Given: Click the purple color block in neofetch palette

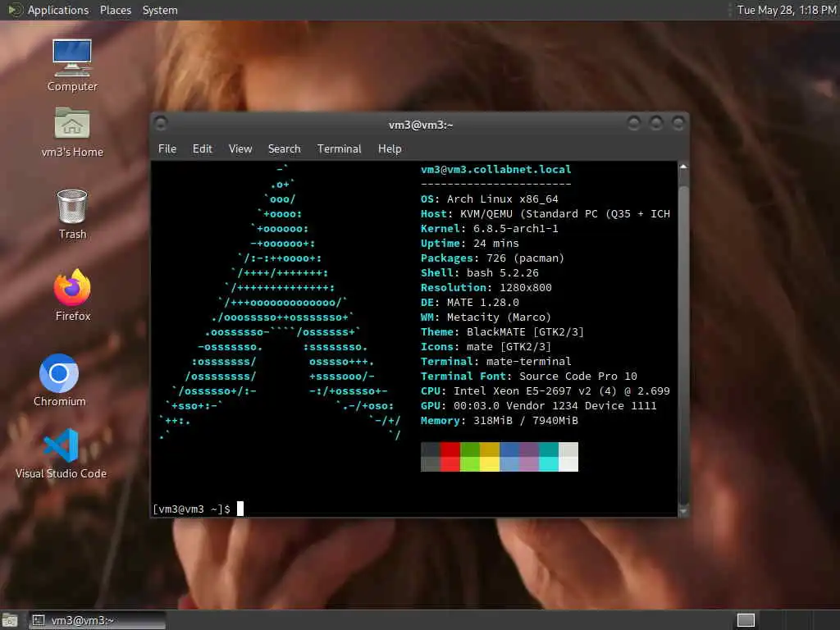Looking at the screenshot, I should 529,457.
